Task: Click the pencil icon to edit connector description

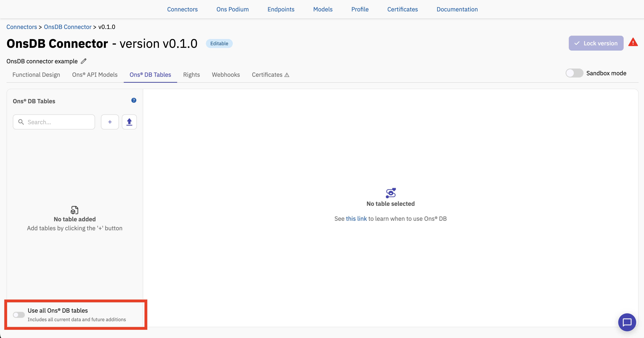Action: point(84,61)
